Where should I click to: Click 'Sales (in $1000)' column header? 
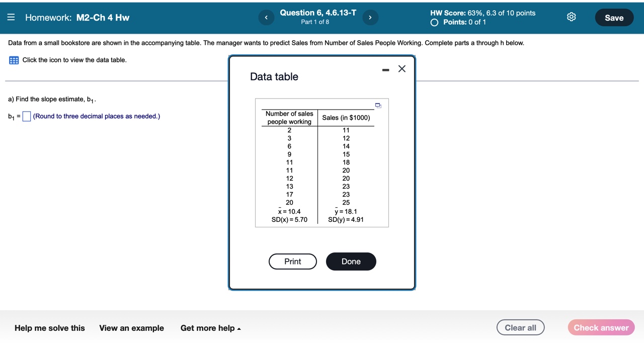[x=346, y=118]
